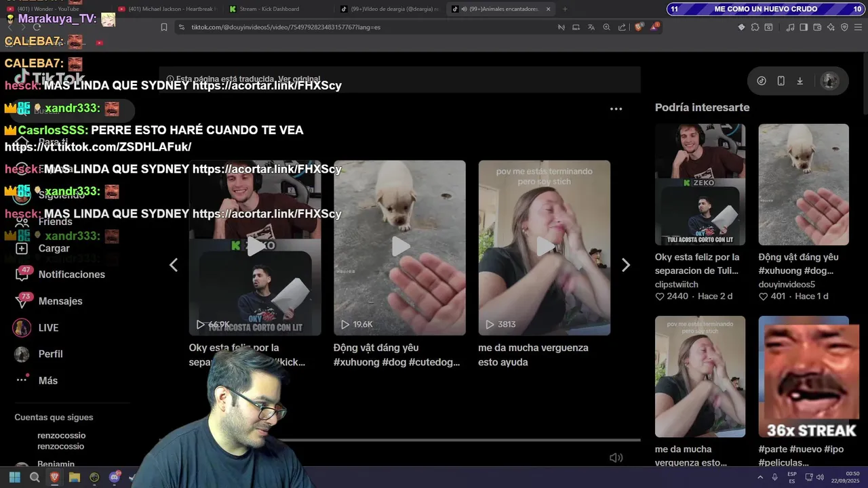Open Động vật đáng yêu recommended thumbnail
868x488 pixels.
pos(804,184)
